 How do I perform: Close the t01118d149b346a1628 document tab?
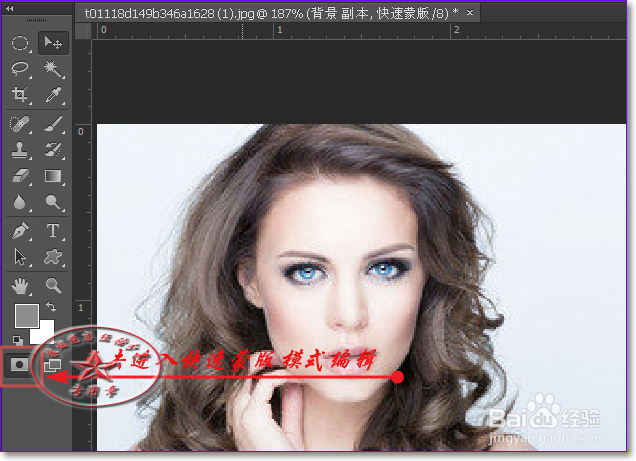click(x=470, y=13)
